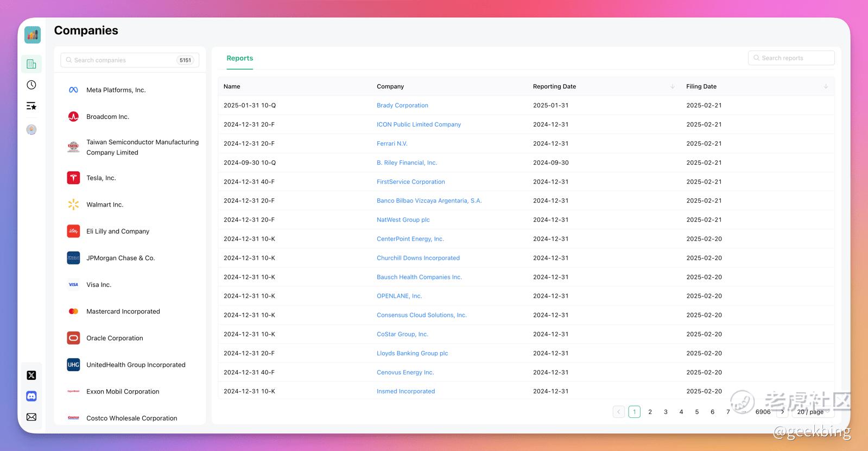This screenshot has height=451, width=868.
Task: Go to previous page arrow
Action: coord(618,412)
